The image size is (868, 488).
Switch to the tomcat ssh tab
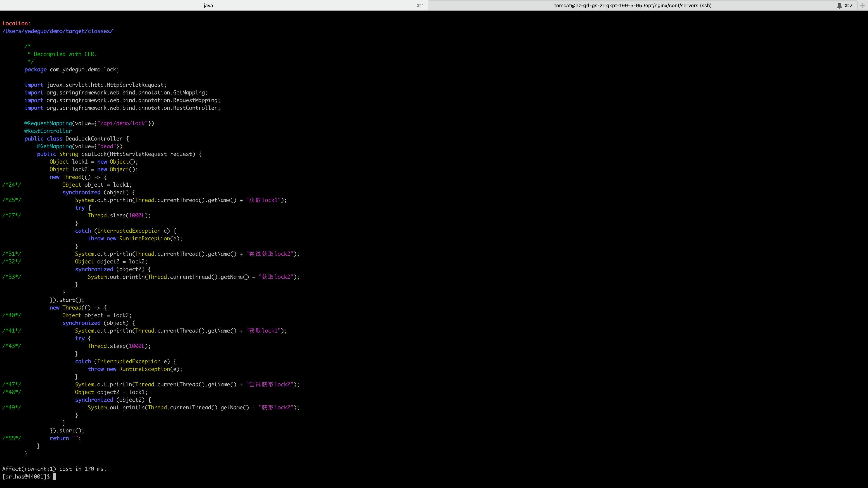(x=632, y=5)
